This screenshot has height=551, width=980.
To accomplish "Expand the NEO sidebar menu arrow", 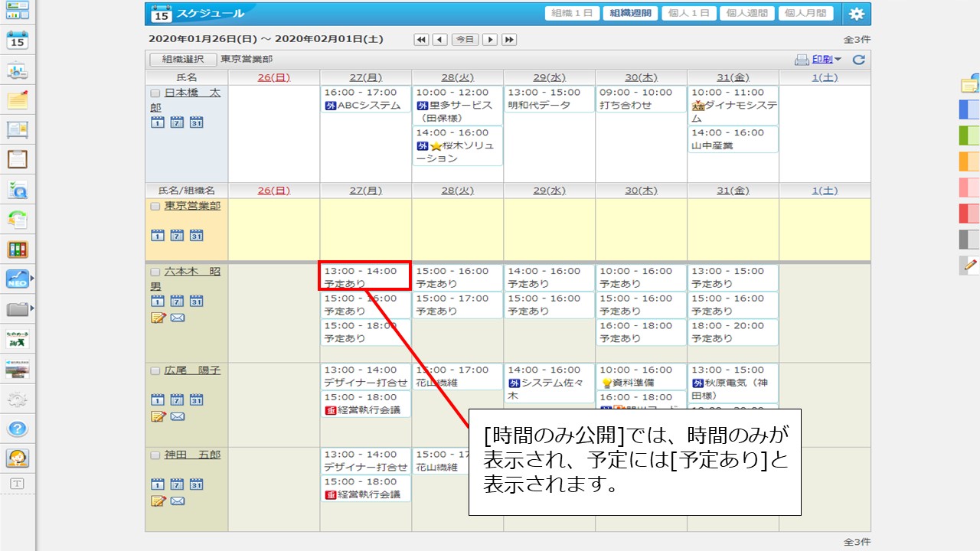I will tap(32, 279).
